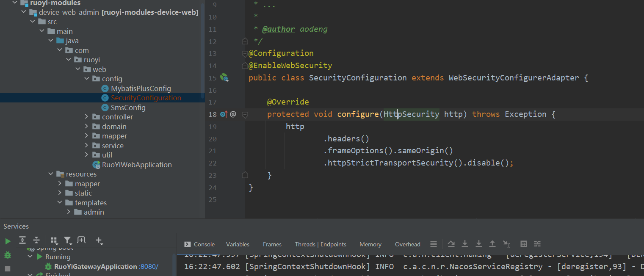Expand the admin folder under templates
Screen dimensions: 644x276
(69, 212)
